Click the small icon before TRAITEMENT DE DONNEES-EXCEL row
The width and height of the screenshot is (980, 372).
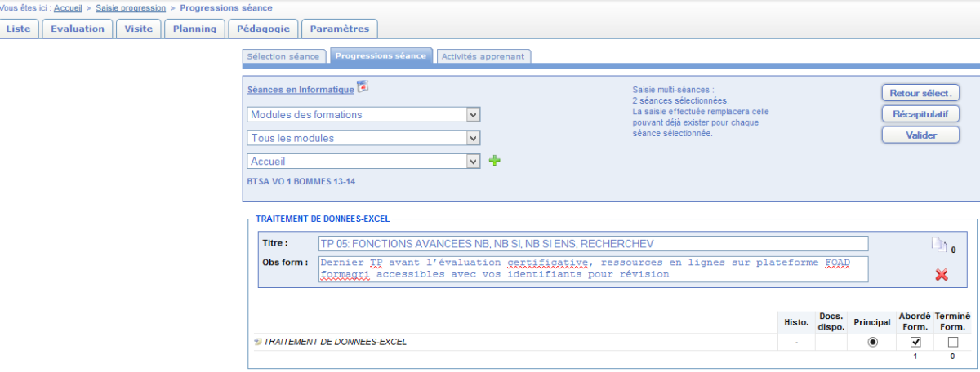pos(258,342)
